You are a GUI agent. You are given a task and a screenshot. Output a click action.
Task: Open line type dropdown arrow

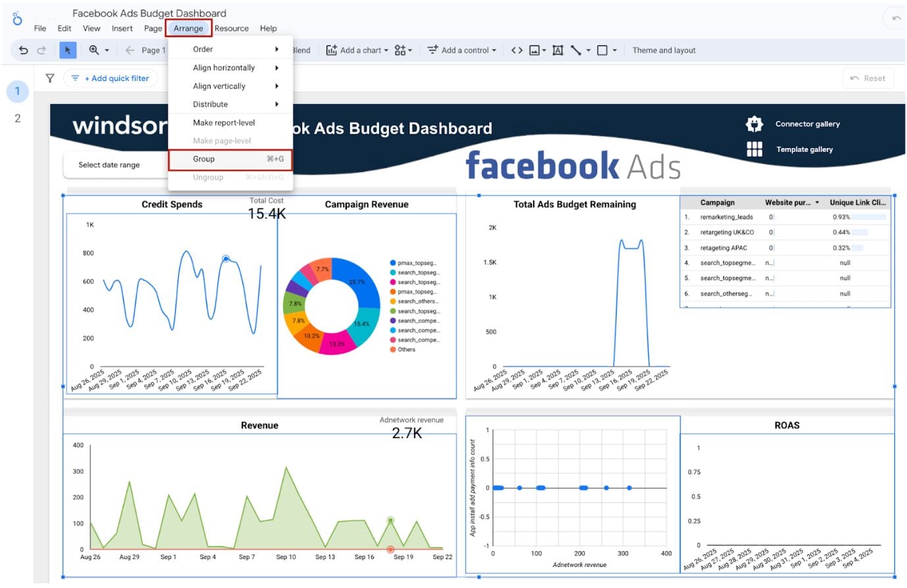coord(588,50)
